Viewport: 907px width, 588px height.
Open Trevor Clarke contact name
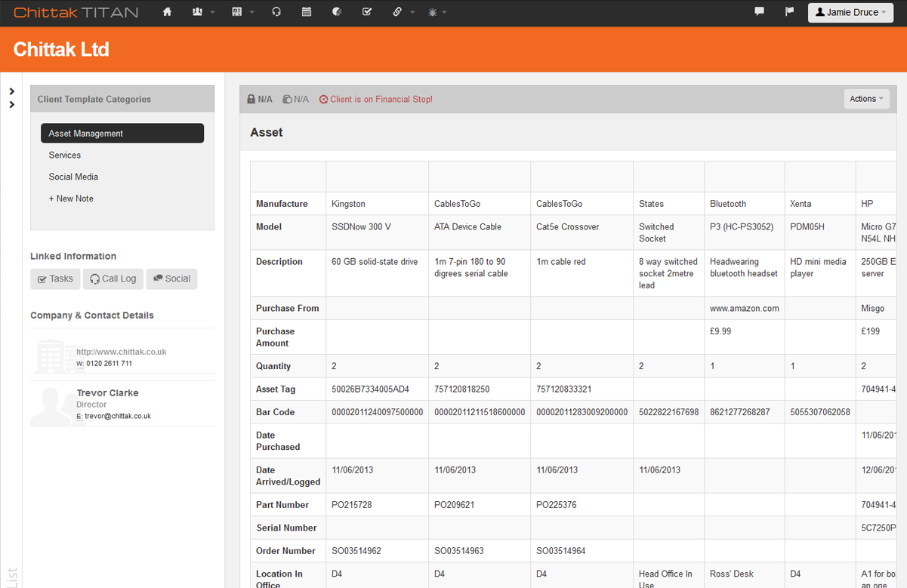click(x=107, y=393)
